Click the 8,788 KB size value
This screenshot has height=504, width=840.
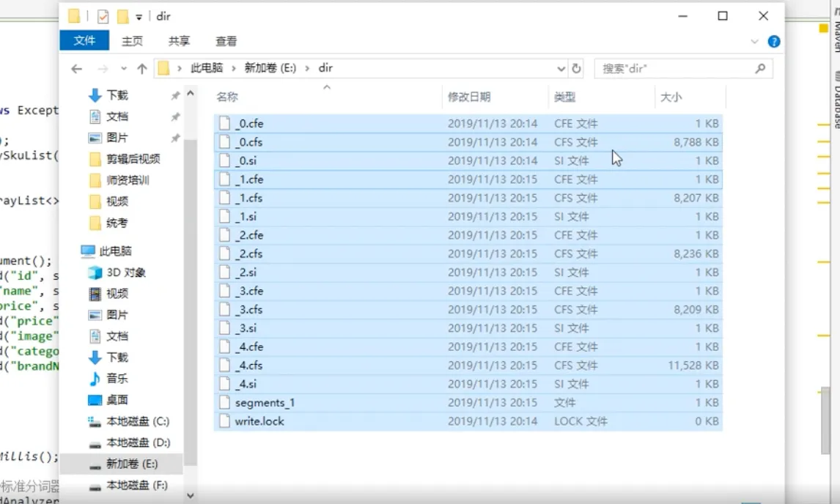pos(696,142)
